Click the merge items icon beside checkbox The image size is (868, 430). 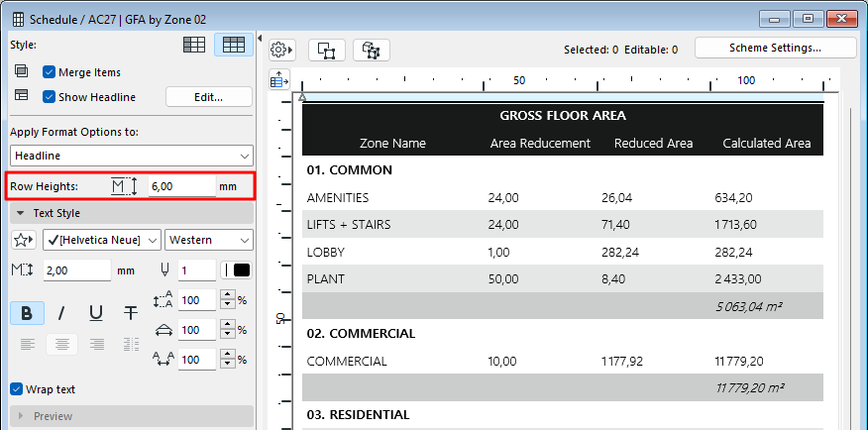pyautogui.click(x=21, y=72)
